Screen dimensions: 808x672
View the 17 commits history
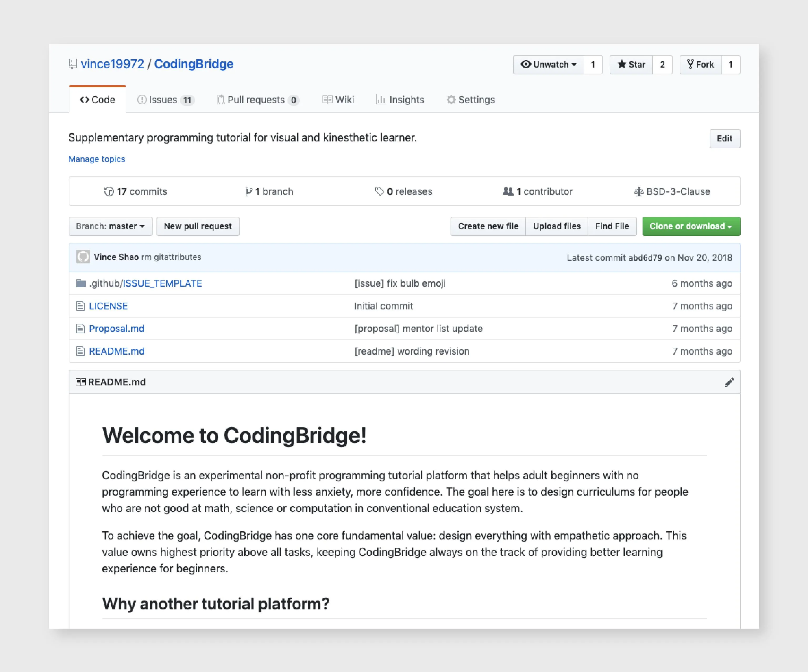coord(136,192)
